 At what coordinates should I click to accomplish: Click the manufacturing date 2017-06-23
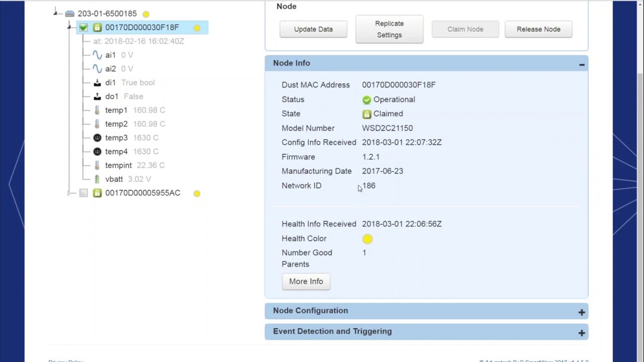pos(382,171)
